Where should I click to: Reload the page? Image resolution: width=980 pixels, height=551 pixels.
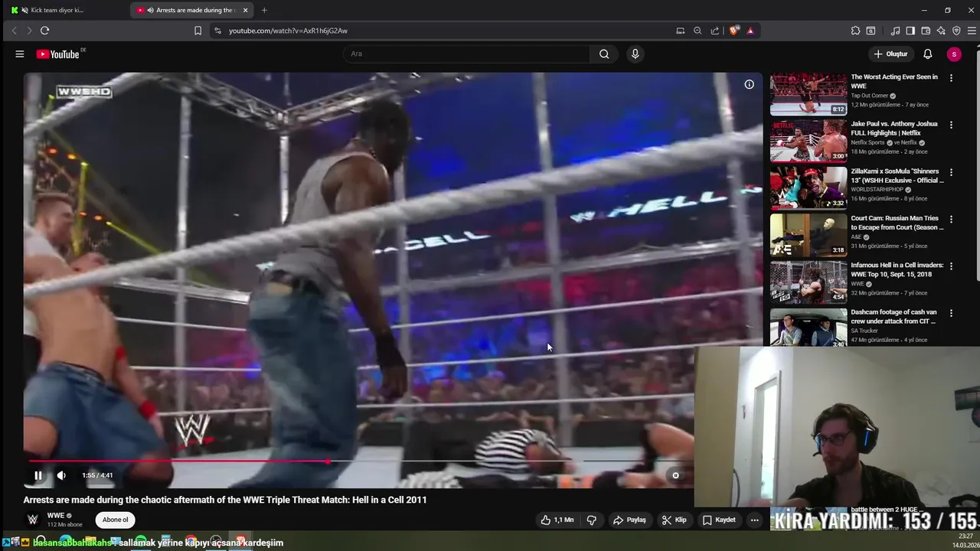click(44, 31)
